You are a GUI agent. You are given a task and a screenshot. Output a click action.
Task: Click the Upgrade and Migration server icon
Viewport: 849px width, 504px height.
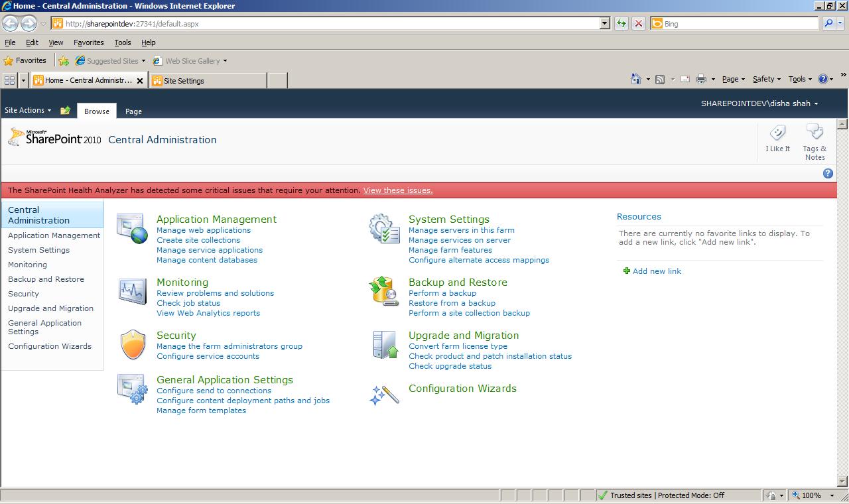coord(384,344)
